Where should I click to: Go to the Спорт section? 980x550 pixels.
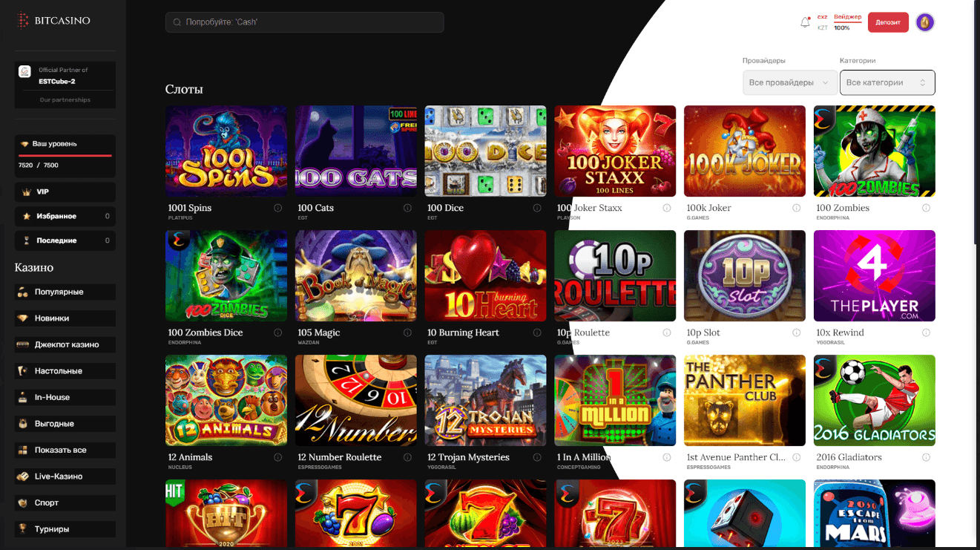point(65,502)
